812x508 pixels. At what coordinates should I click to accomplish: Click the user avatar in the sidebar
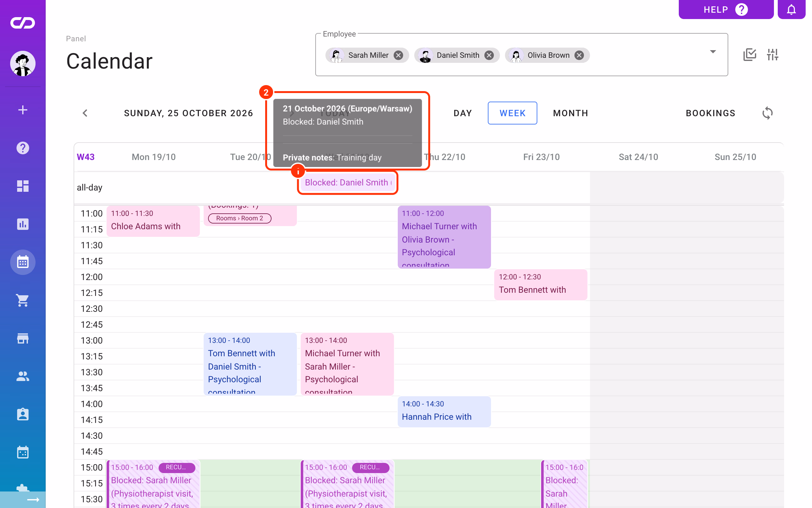coord(23,63)
